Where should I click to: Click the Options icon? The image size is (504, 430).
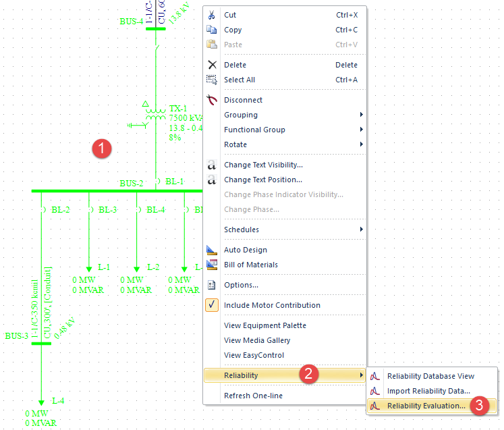click(212, 285)
